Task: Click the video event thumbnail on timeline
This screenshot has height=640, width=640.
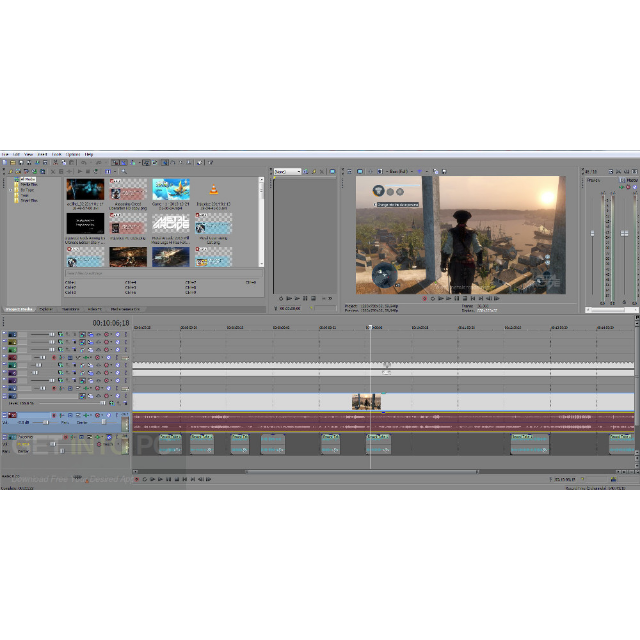Action: point(366,402)
